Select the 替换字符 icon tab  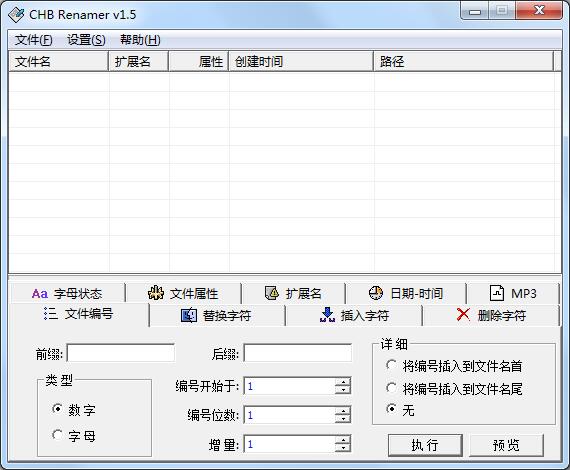click(x=217, y=315)
